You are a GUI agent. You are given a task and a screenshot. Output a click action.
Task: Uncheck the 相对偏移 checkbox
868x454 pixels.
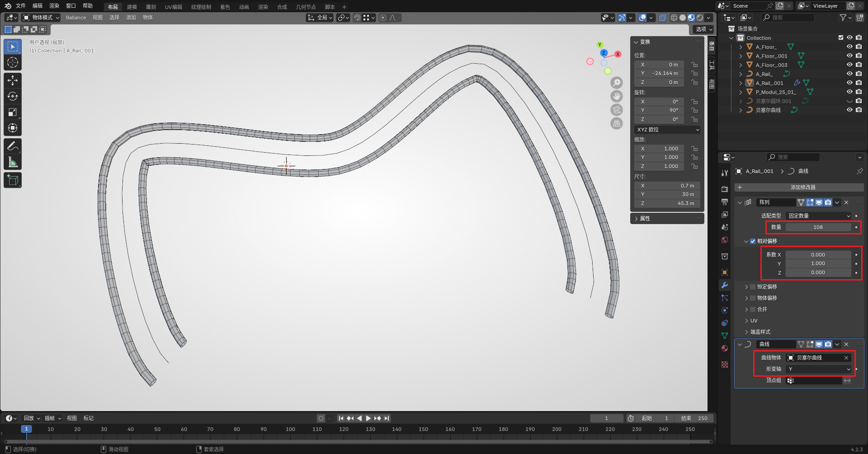tap(753, 241)
